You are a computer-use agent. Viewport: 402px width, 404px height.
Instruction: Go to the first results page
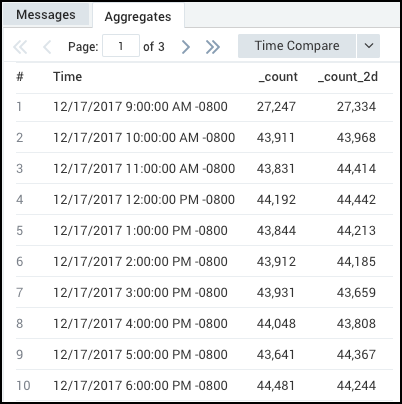[20, 47]
